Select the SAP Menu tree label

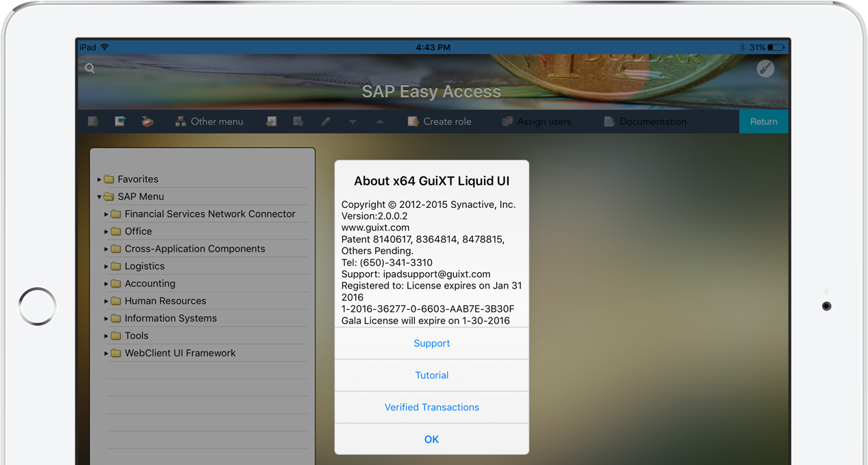tap(141, 196)
